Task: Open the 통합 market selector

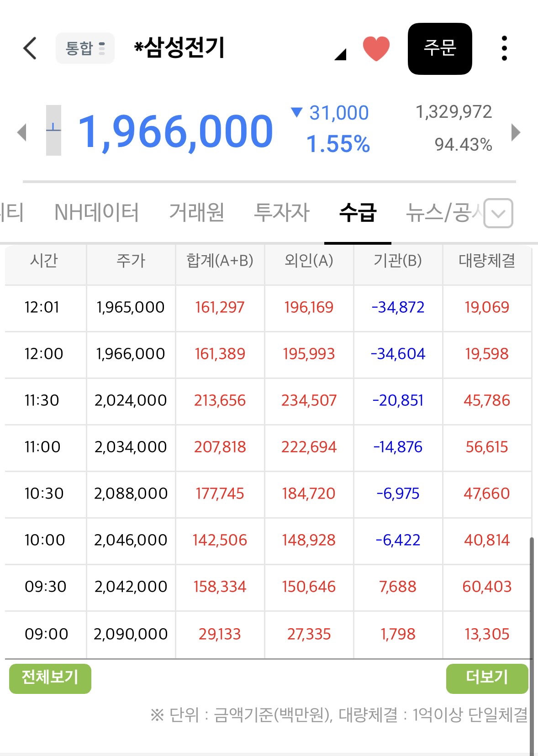Action: point(85,48)
